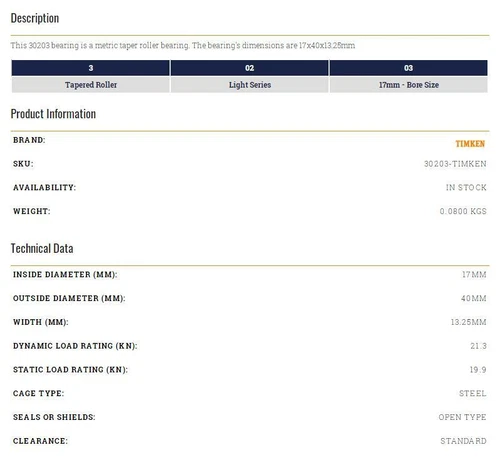Select the '02' code header cell
This screenshot has height=470, width=500.
tap(250, 68)
